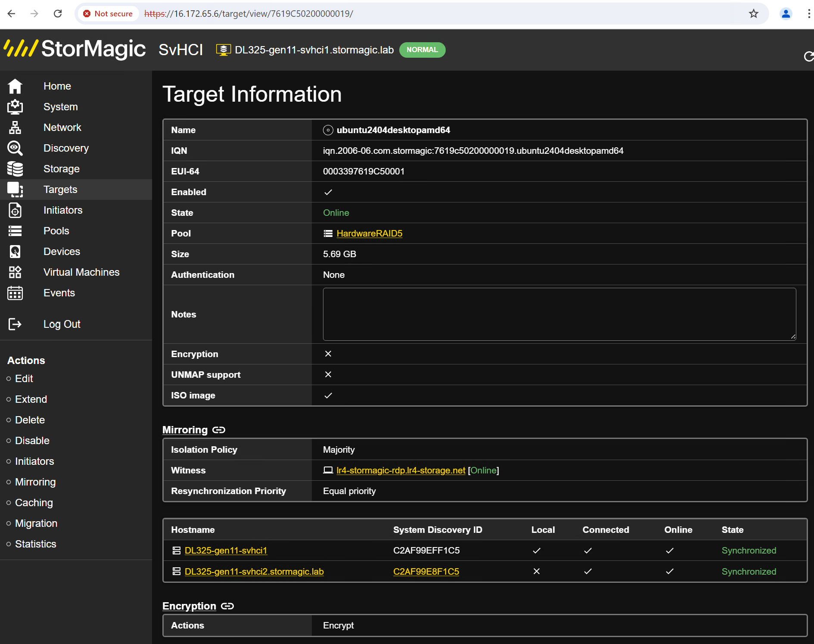Bookmark this page with the star icon
This screenshot has height=644, width=814.
[x=754, y=14]
